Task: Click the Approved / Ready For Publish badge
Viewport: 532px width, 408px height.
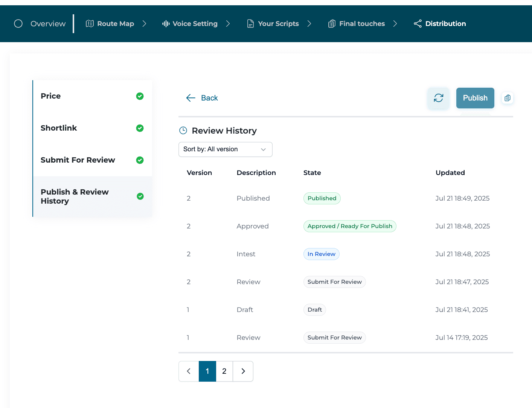Action: (349, 226)
